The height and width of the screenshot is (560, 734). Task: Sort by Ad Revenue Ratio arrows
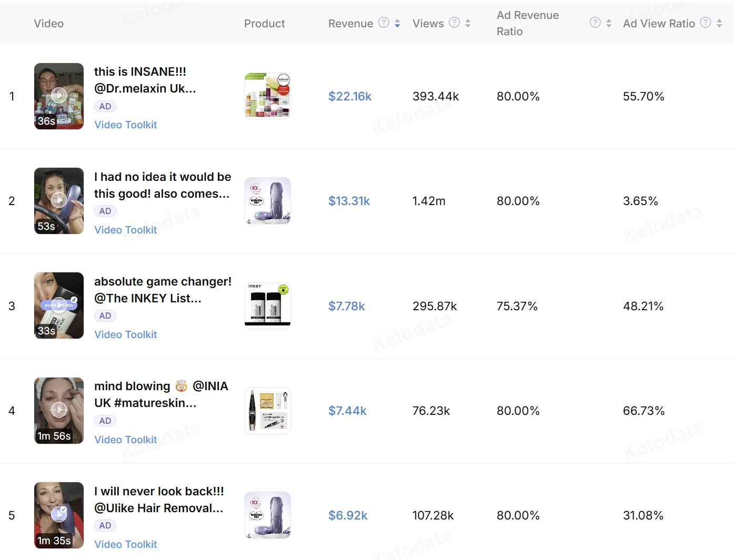pos(609,23)
